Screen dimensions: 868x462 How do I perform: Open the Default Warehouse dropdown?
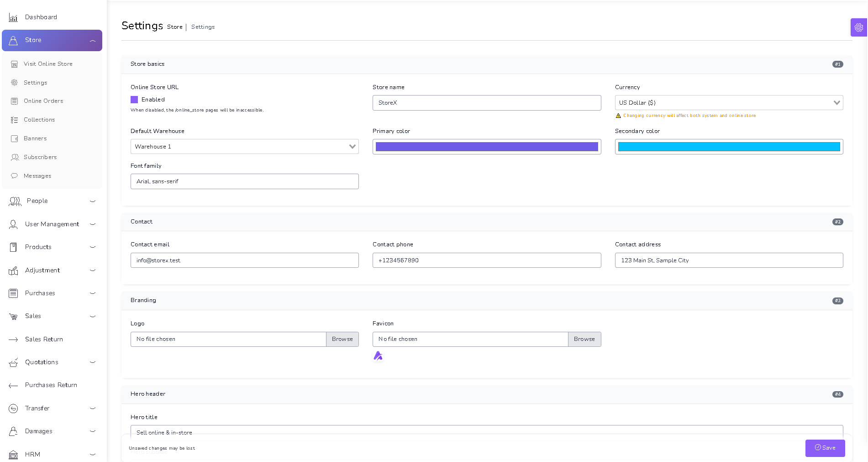(x=244, y=147)
